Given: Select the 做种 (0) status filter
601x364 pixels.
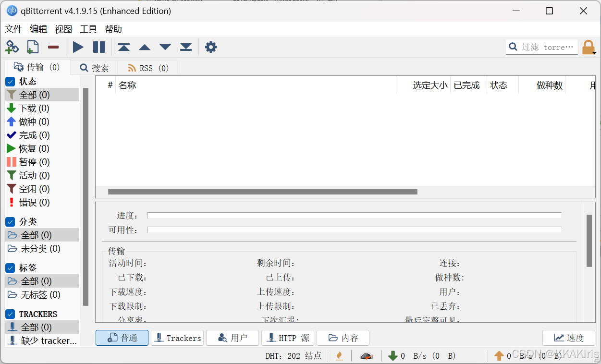Looking at the screenshot, I should 42,122.
